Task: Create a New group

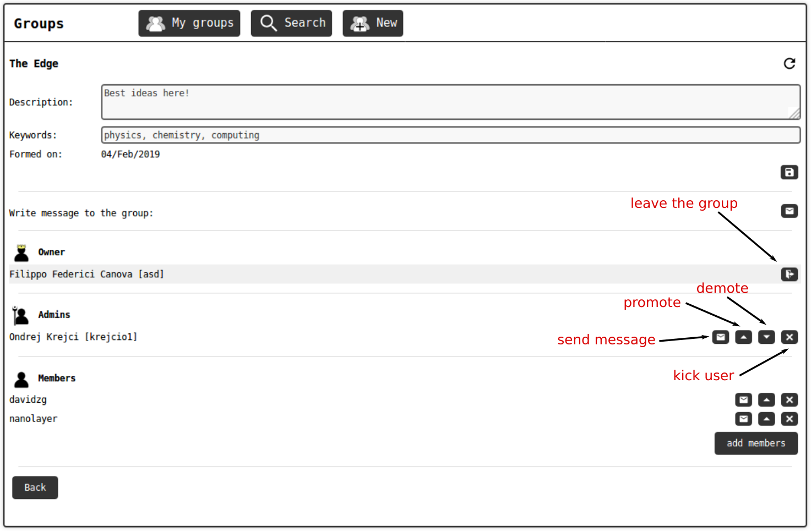Action: click(373, 23)
